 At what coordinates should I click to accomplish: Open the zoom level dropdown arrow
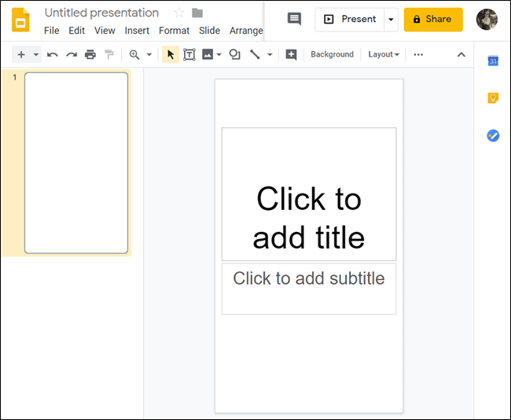tap(149, 54)
